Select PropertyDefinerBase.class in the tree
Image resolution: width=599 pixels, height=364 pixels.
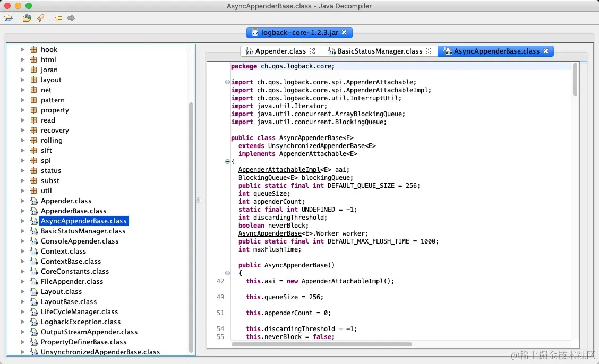pos(84,342)
